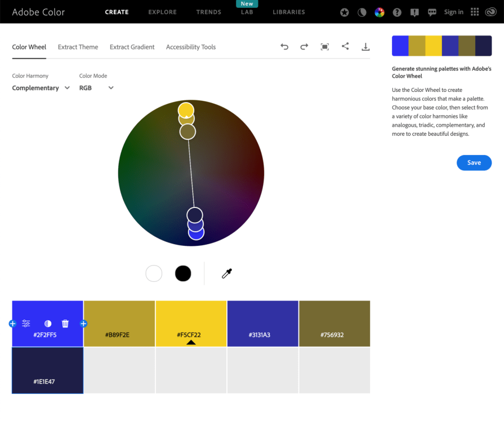Sign in to Adobe Color
The image size is (504, 425).
point(453,12)
